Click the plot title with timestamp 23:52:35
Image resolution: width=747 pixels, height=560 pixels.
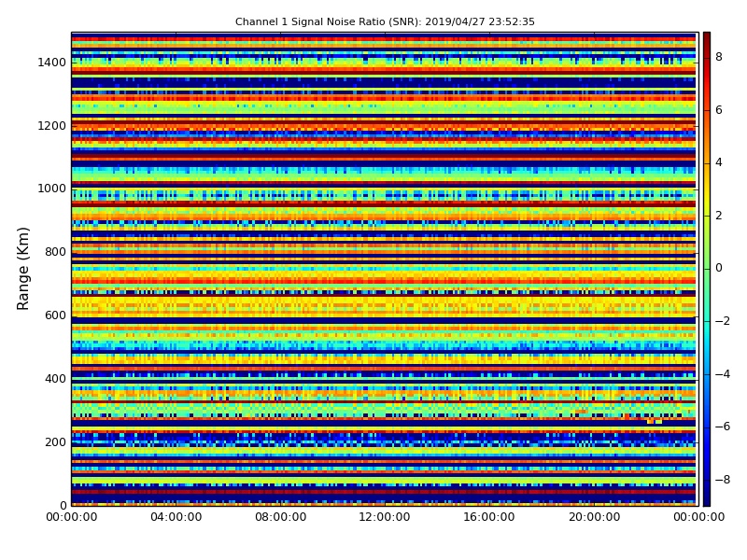tap(385, 21)
